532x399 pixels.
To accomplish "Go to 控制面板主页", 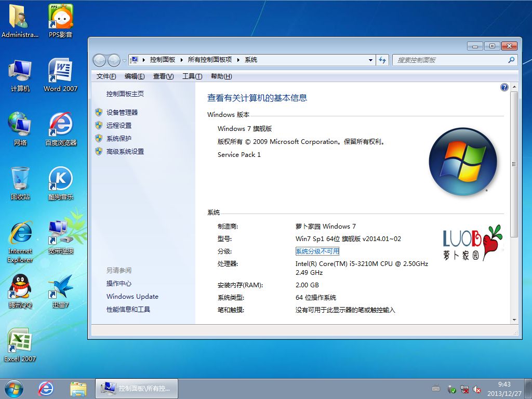I will coord(125,94).
